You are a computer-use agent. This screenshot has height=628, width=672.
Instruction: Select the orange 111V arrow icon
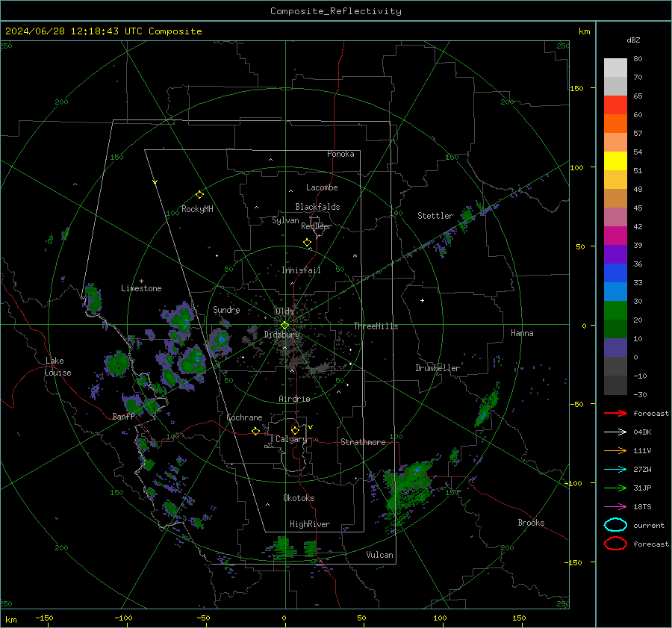point(615,450)
